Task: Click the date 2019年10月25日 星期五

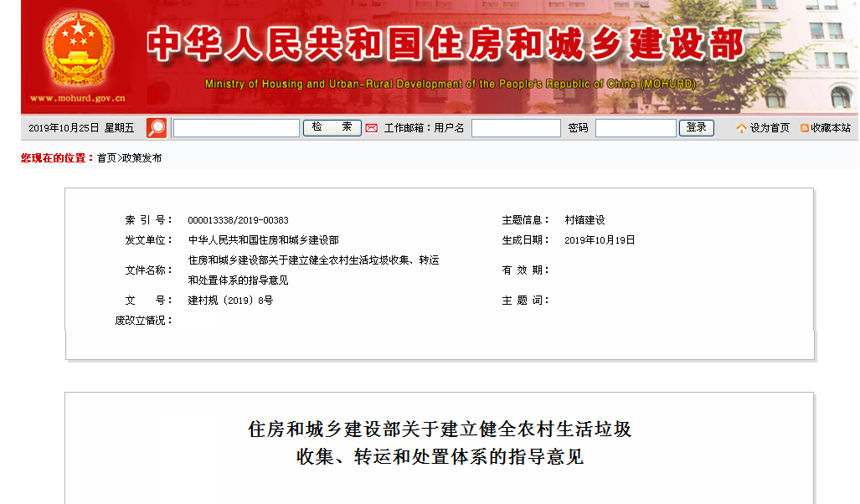Action: click(81, 128)
